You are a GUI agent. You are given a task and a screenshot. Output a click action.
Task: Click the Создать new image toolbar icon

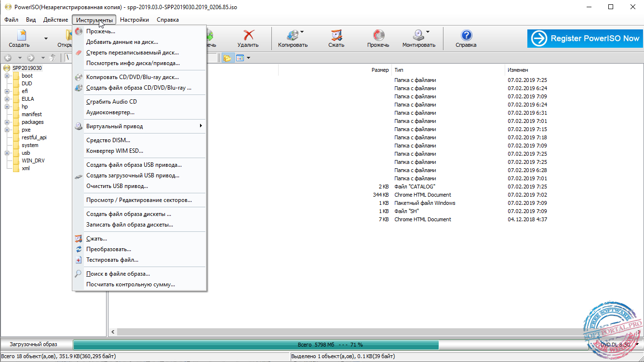(21, 35)
